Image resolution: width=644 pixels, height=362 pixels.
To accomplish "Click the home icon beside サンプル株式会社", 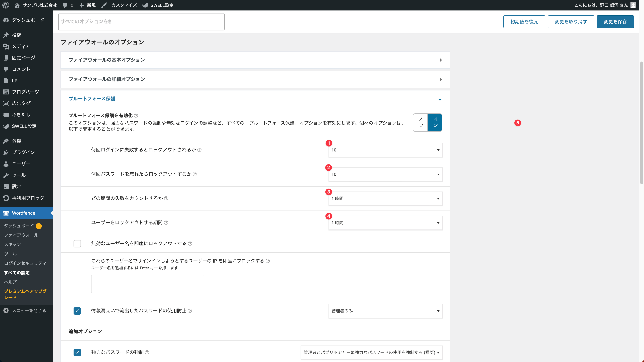I will pos(17,5).
